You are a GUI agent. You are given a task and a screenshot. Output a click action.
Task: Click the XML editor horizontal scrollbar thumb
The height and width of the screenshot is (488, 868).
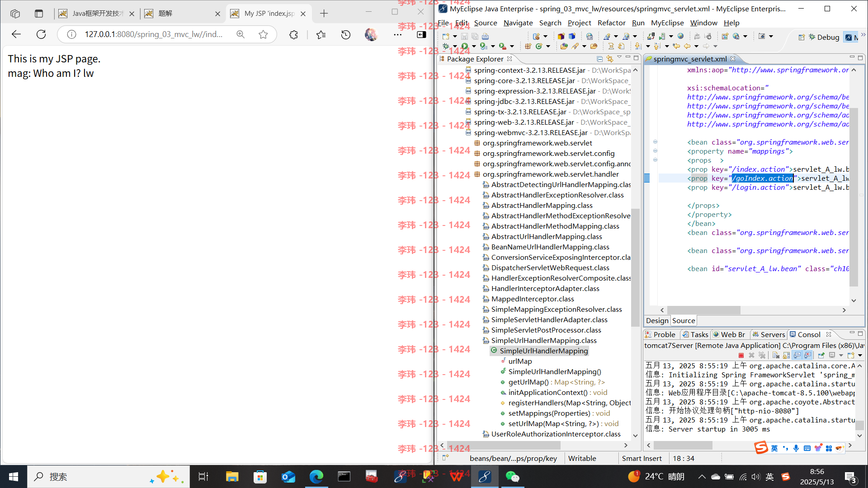pos(703,310)
